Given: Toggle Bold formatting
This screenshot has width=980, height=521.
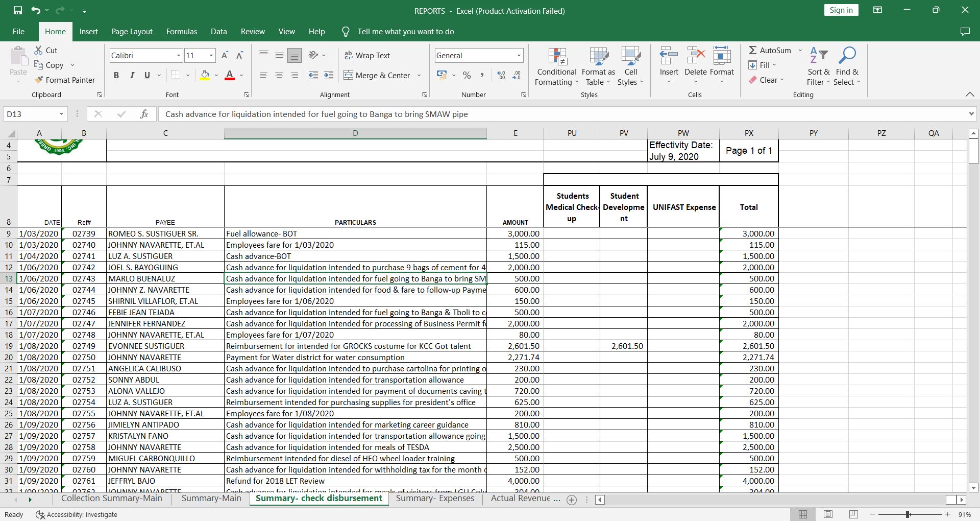Looking at the screenshot, I should (116, 75).
